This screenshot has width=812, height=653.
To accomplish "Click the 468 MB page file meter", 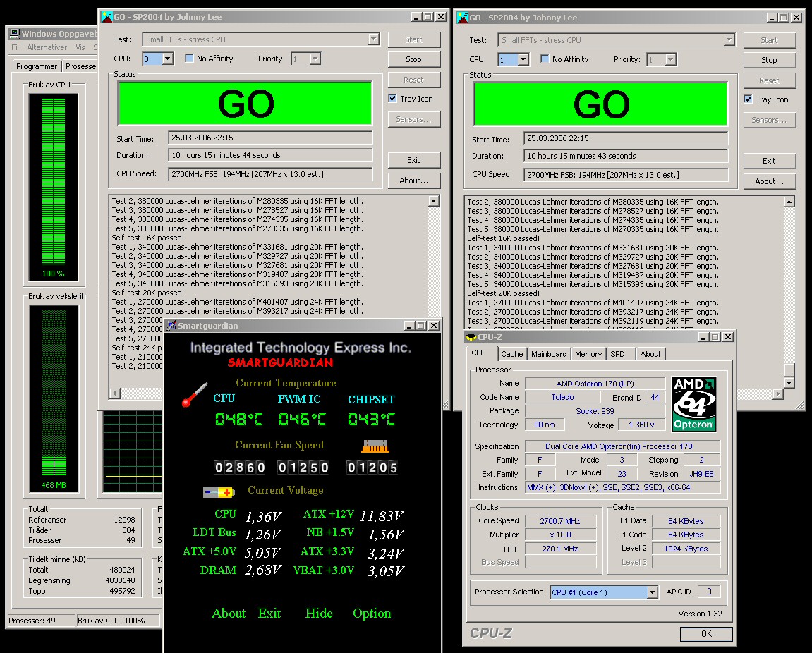I will click(54, 398).
